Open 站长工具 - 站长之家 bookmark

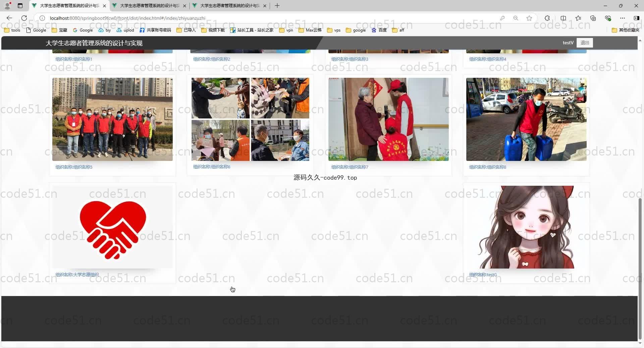pos(252,30)
